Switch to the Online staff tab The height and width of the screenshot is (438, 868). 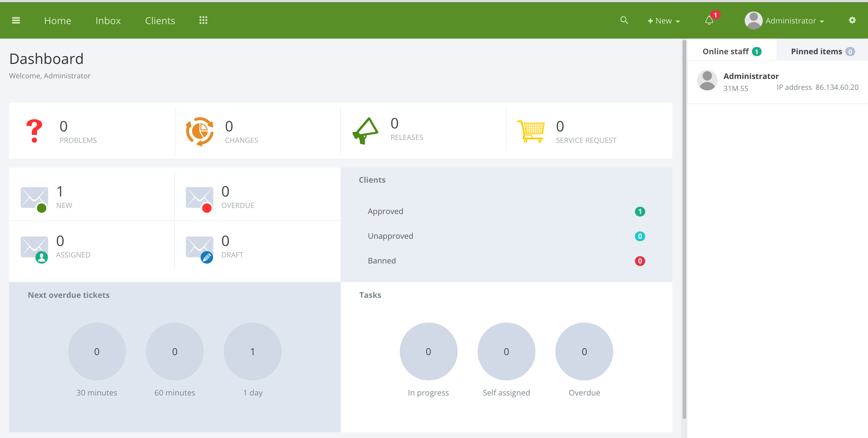tap(732, 52)
